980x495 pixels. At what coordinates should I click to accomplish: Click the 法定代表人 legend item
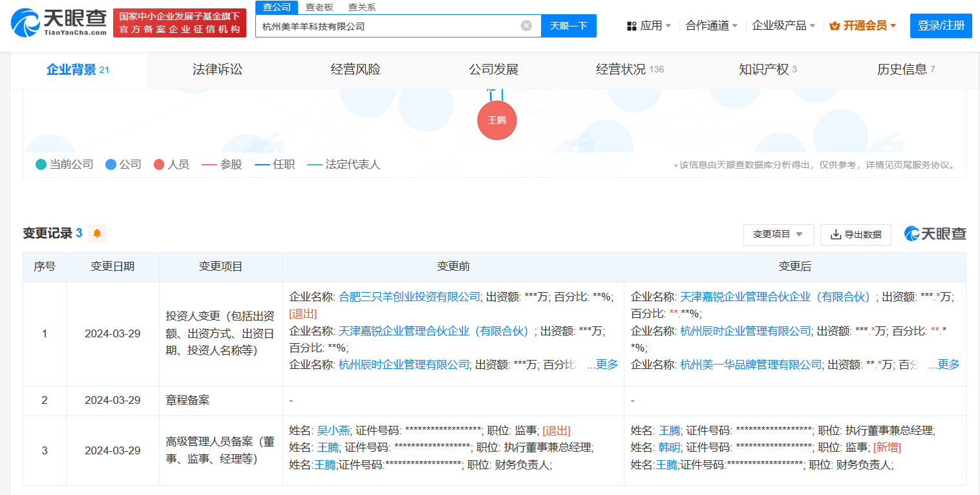pyautogui.click(x=344, y=165)
